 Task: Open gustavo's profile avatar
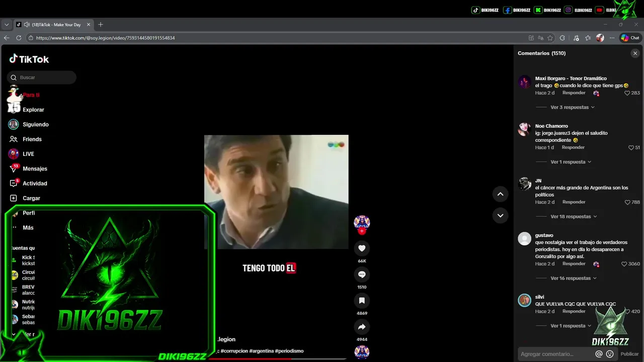(x=525, y=239)
